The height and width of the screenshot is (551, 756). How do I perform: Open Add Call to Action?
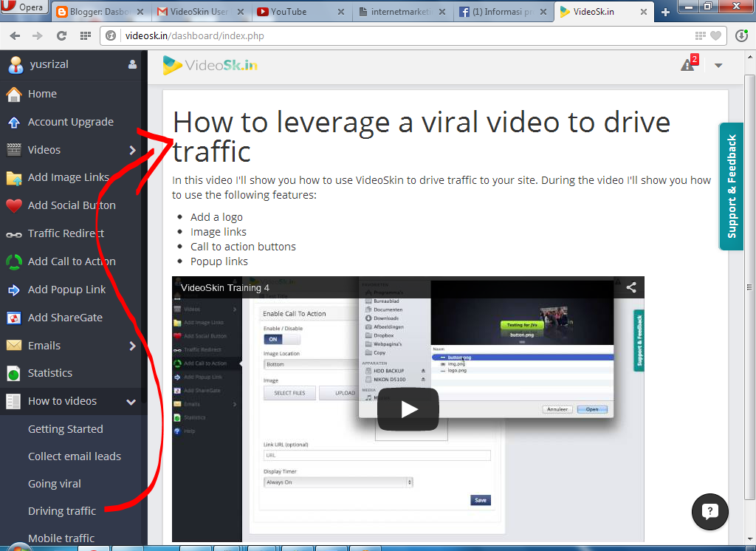pos(72,261)
